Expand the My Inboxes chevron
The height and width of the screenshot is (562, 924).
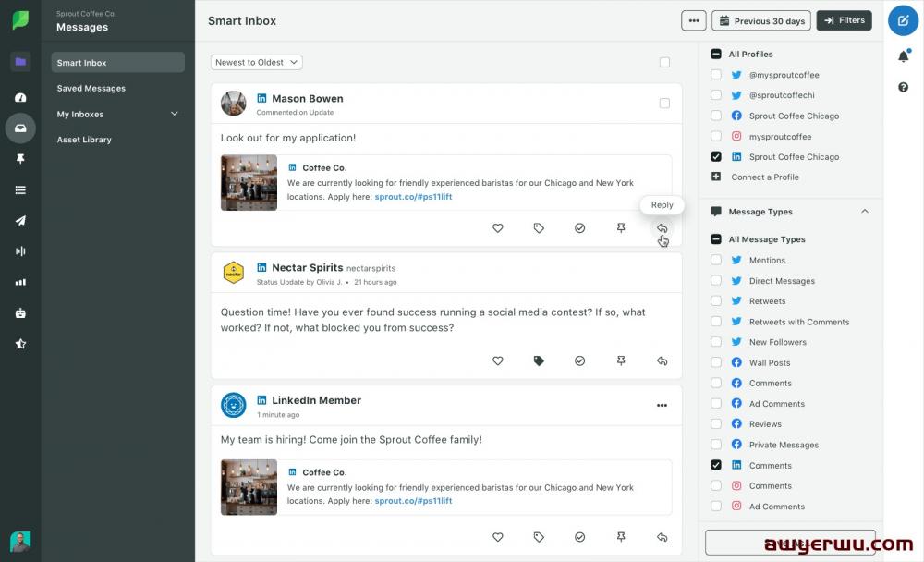point(175,114)
